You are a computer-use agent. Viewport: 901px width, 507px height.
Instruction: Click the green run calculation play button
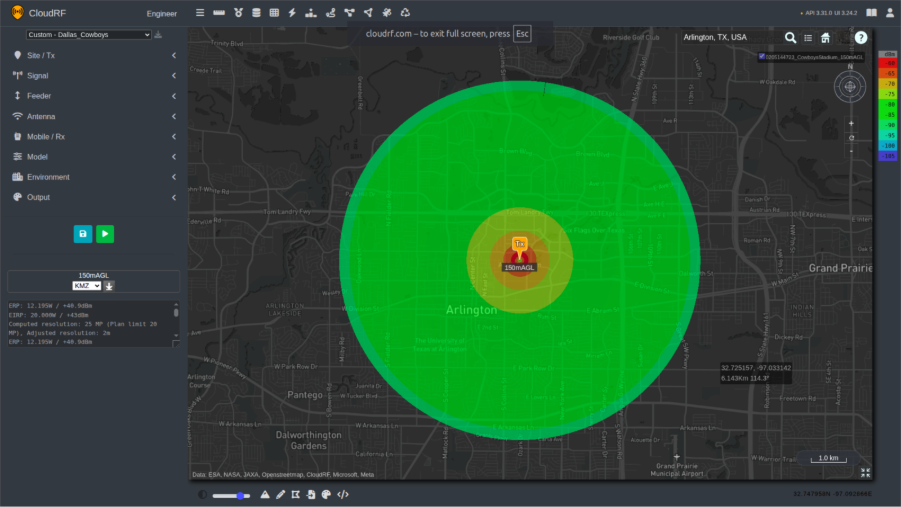click(105, 233)
